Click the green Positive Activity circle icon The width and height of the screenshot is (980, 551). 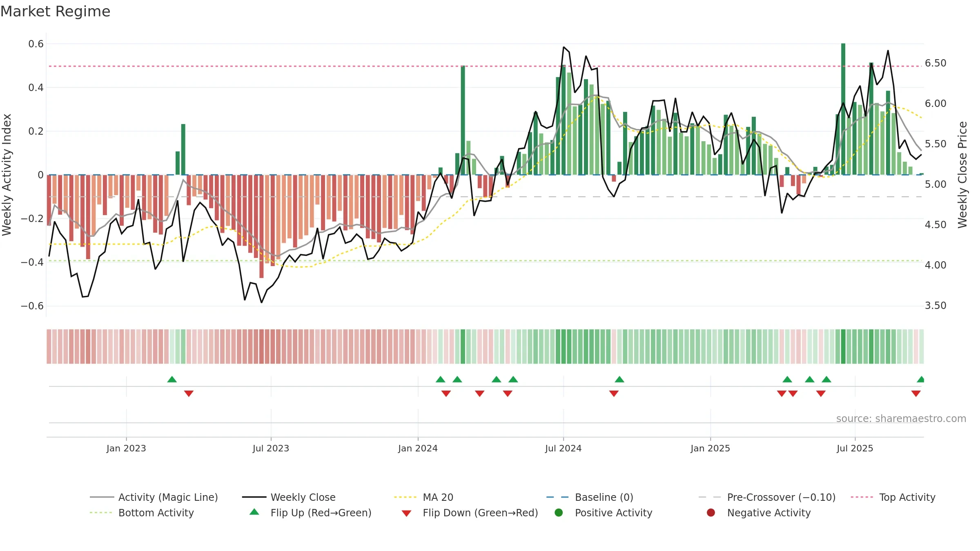(559, 513)
